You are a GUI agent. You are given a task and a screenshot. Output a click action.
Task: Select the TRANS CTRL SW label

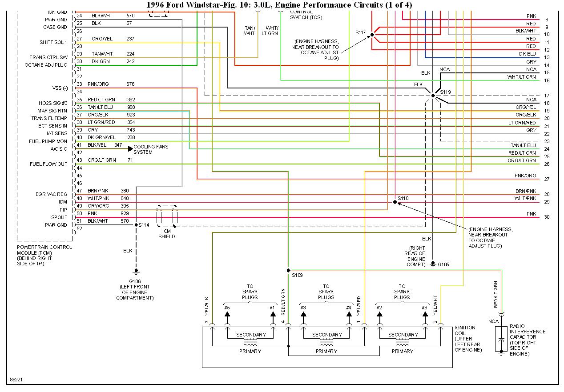point(48,57)
